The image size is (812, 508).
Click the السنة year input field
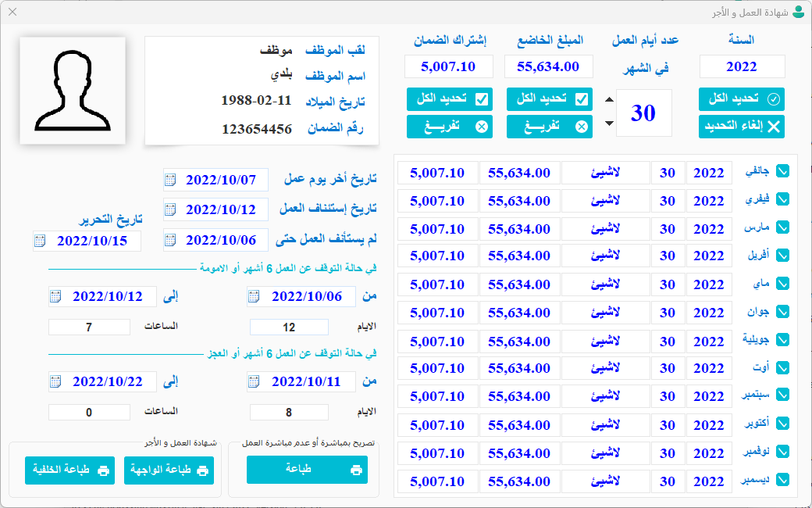[x=741, y=67]
